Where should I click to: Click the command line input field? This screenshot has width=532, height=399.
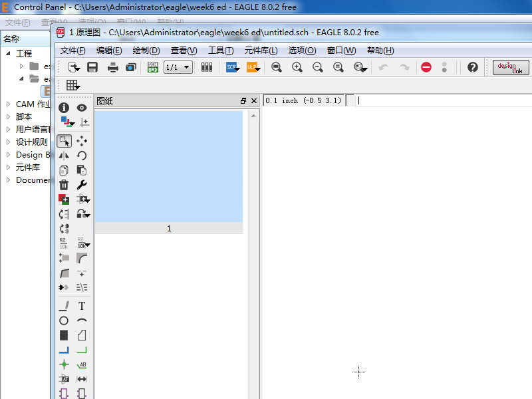[444, 100]
